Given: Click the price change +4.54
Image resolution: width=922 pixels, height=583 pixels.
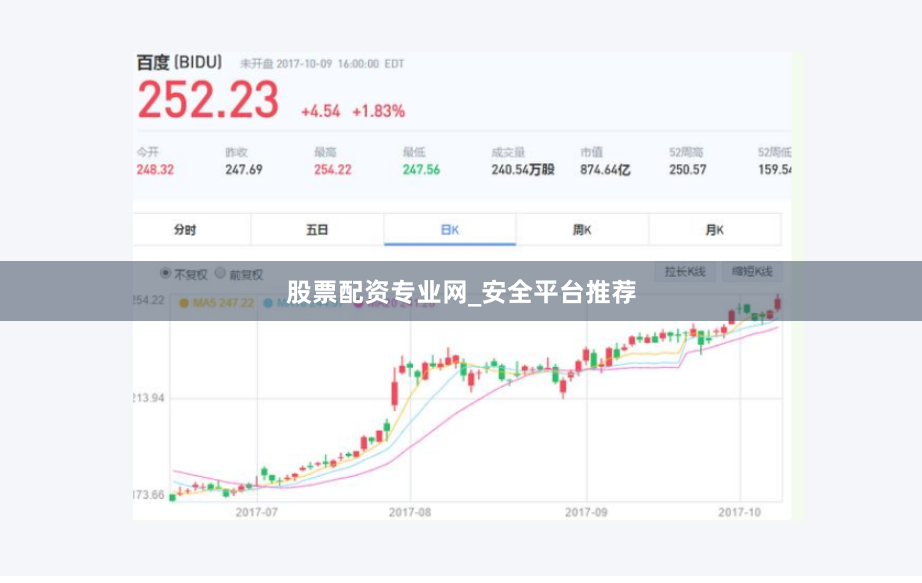Looking at the screenshot, I should pyautogui.click(x=320, y=111).
